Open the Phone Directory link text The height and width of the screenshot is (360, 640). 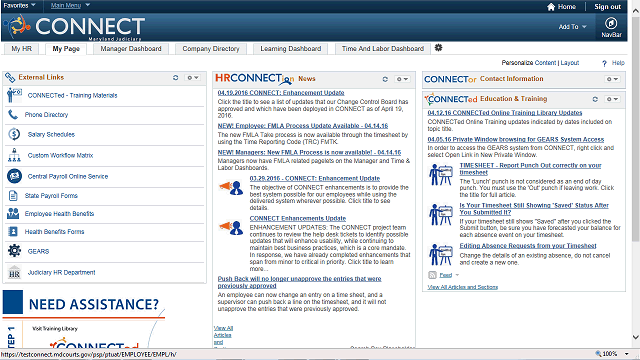(x=46, y=115)
